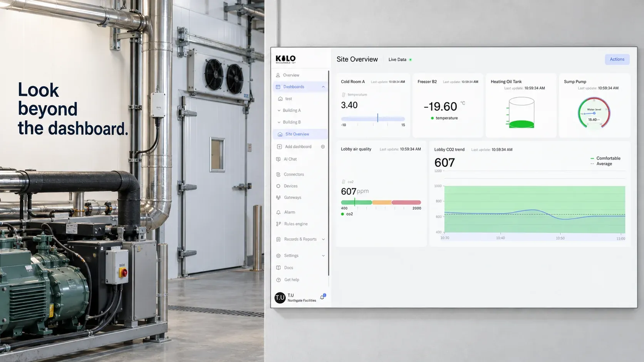Click the Sump Pump card title

575,82
